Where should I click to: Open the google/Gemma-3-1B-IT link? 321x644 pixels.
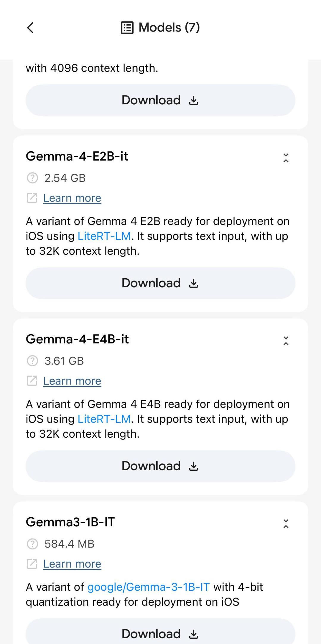(149, 587)
